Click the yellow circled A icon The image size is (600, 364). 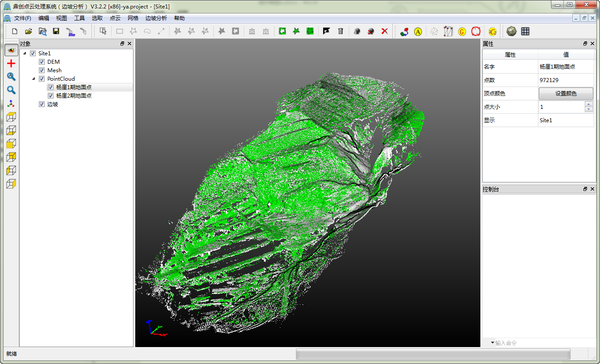[418, 32]
